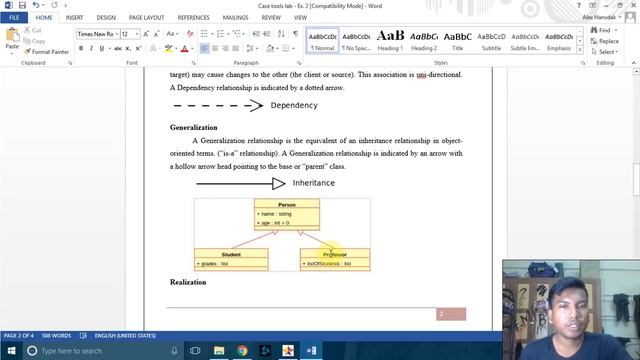Click the Person class diagram image

pyautogui.click(x=282, y=235)
